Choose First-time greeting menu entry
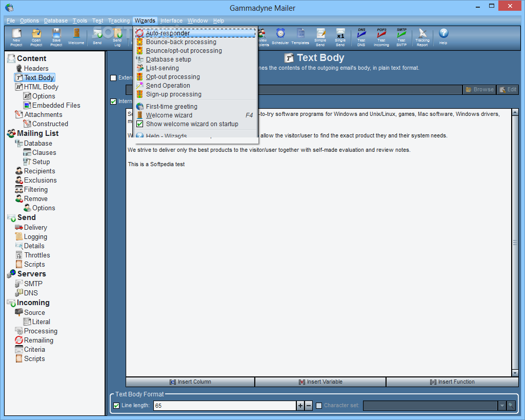Screen dimensions: 525x420 pyautogui.click(x=195, y=107)
